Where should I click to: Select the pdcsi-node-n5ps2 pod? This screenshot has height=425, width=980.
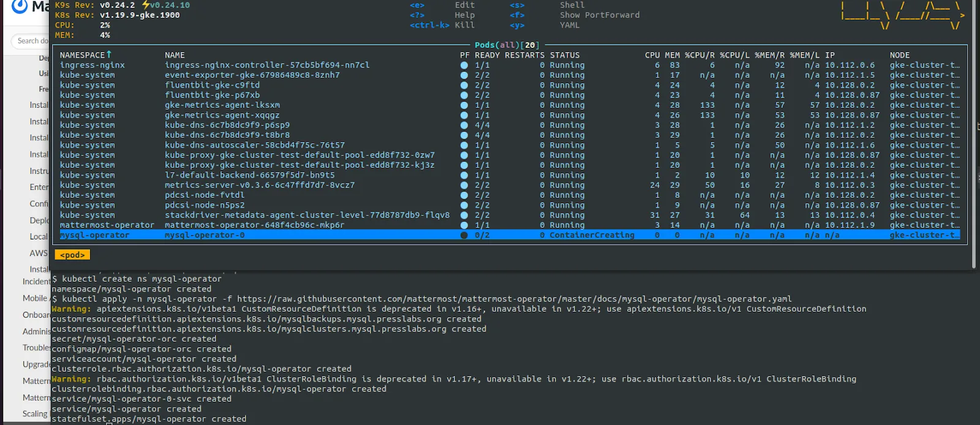(205, 205)
